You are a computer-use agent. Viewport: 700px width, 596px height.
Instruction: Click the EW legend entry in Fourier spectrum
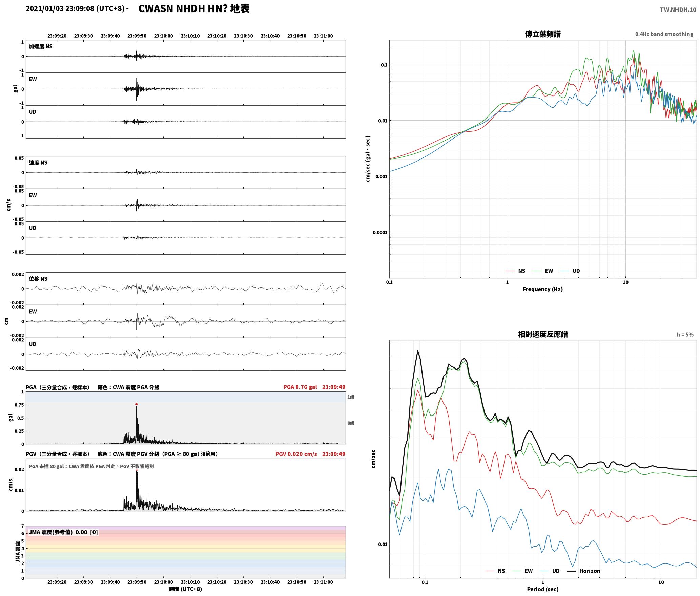(542, 271)
